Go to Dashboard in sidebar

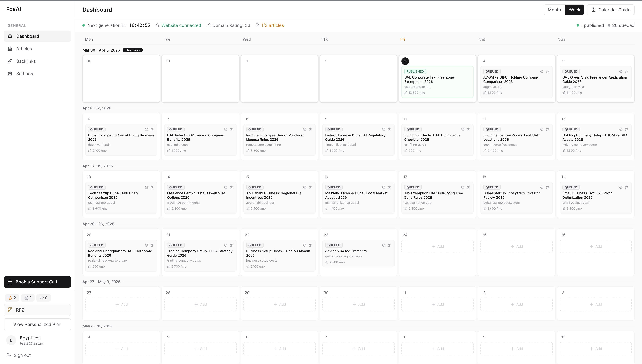pos(37,36)
